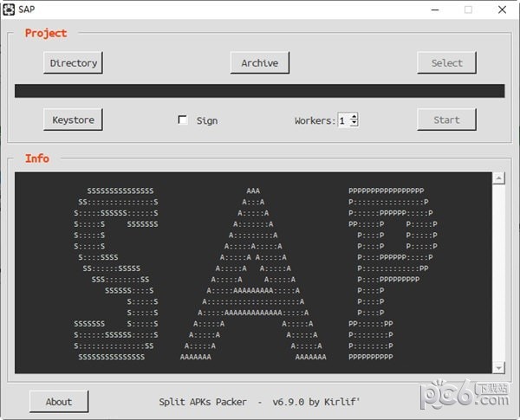Click the Info panel scroll up arrow
Viewport: 520px width, 420px height.
pyautogui.click(x=499, y=178)
